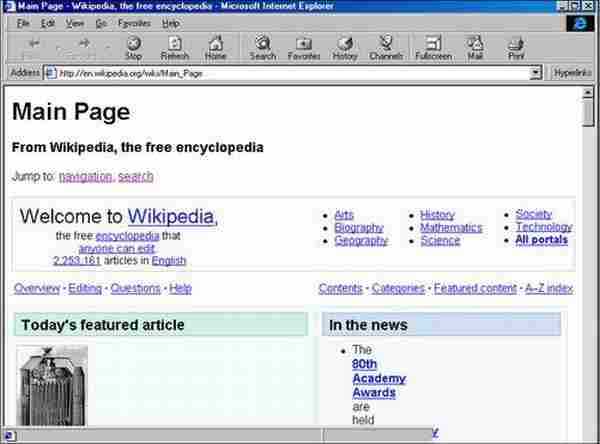Open the Search toolbar button
The height and width of the screenshot is (444, 600).
coord(262,47)
